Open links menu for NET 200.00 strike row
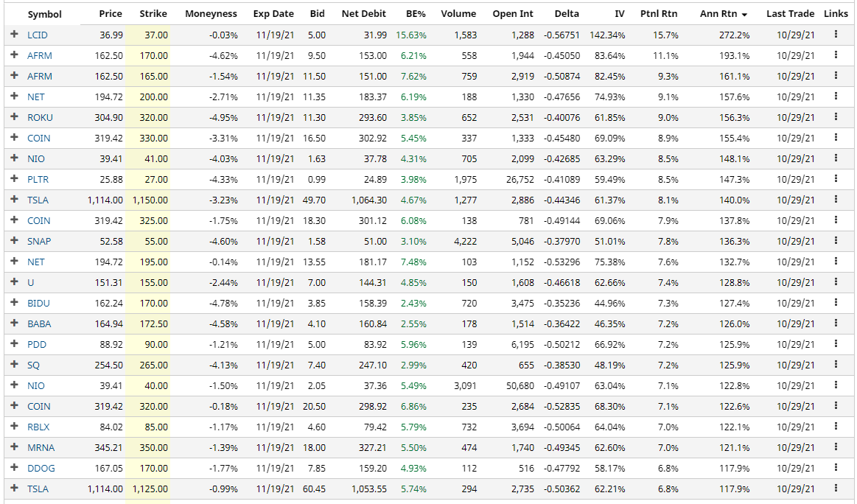The width and height of the screenshot is (857, 504). (x=836, y=96)
